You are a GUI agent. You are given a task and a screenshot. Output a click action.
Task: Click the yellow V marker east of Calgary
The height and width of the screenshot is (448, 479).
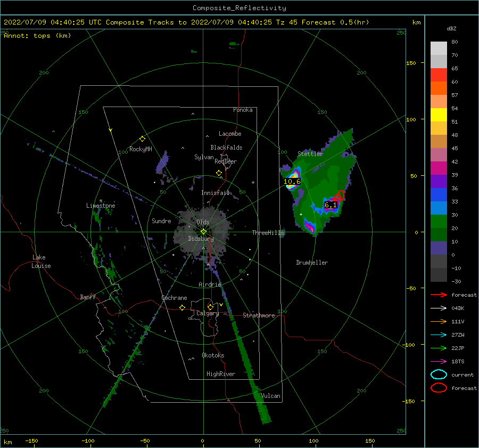221,305
